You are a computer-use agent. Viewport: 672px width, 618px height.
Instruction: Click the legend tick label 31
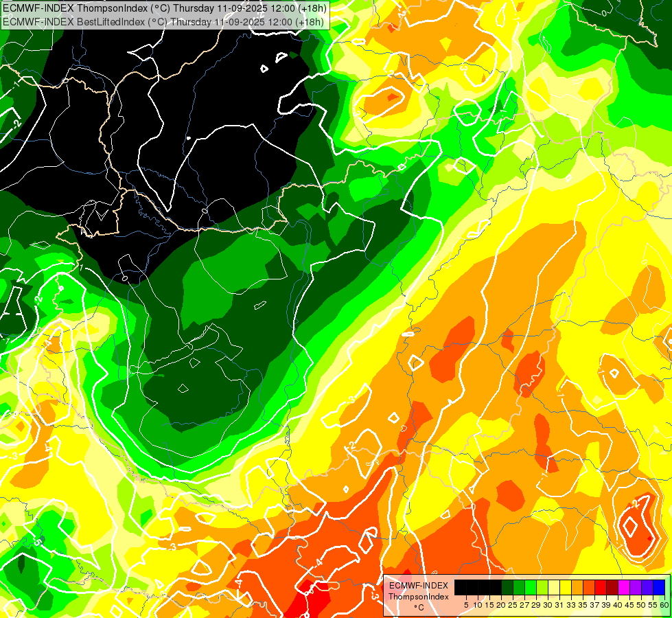(559, 605)
